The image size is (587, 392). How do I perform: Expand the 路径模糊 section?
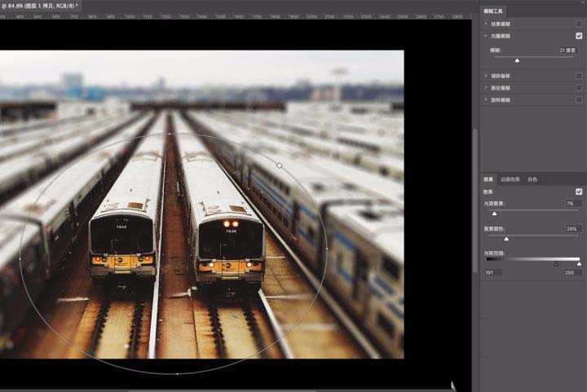[x=486, y=87]
